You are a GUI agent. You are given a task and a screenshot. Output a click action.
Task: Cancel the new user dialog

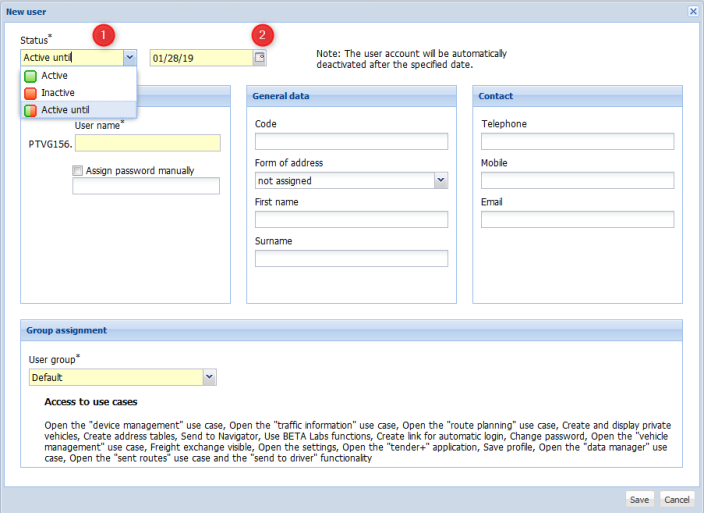tap(677, 500)
